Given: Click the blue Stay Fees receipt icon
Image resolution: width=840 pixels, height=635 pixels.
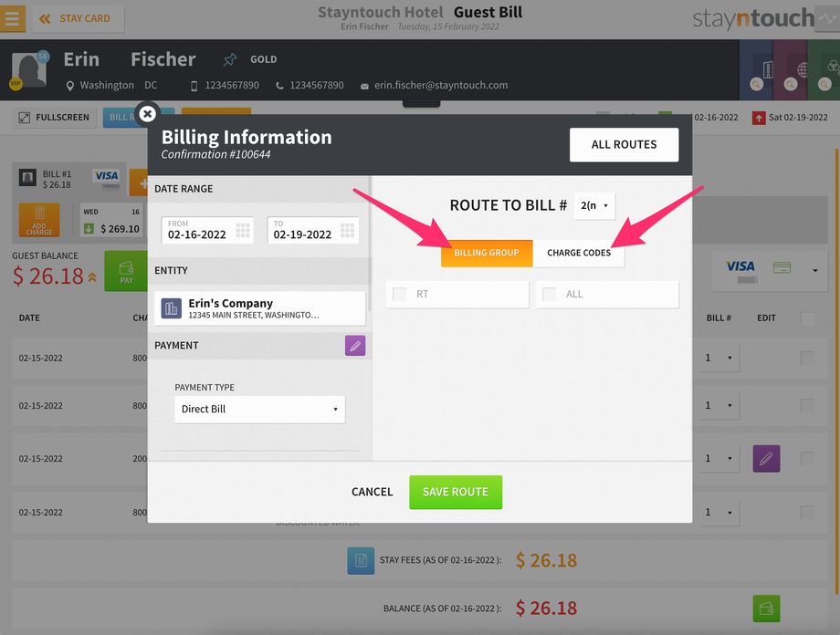Looking at the screenshot, I should pos(361,560).
